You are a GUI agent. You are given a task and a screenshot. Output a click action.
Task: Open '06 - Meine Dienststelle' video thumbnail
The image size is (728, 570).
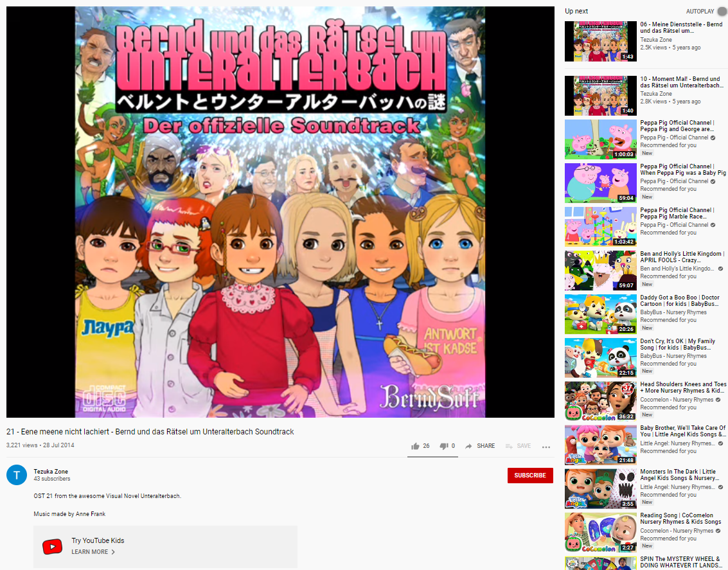600,41
